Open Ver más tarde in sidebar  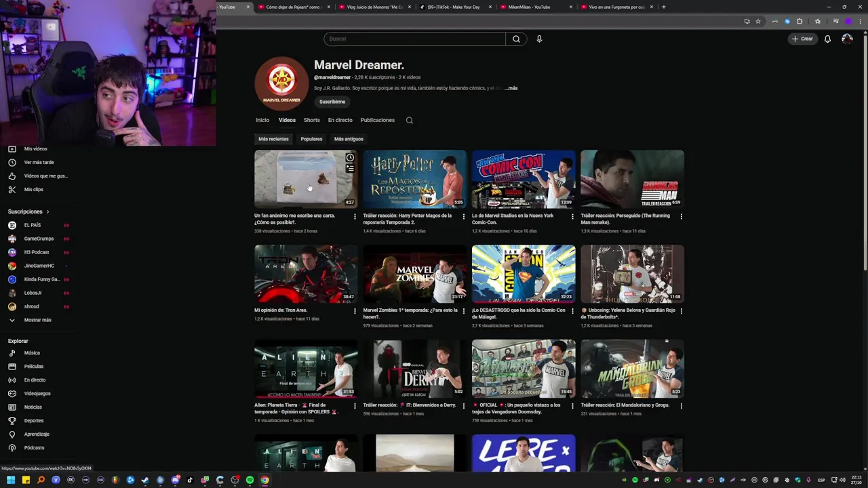(x=39, y=162)
